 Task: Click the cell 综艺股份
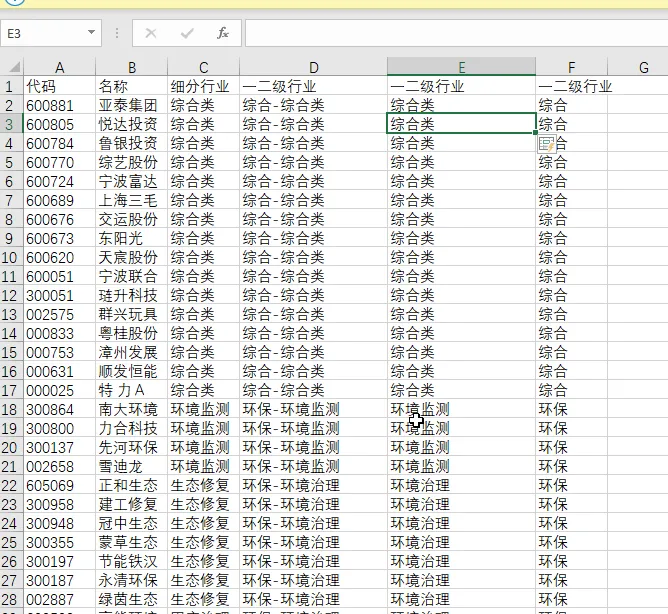pyautogui.click(x=132, y=162)
